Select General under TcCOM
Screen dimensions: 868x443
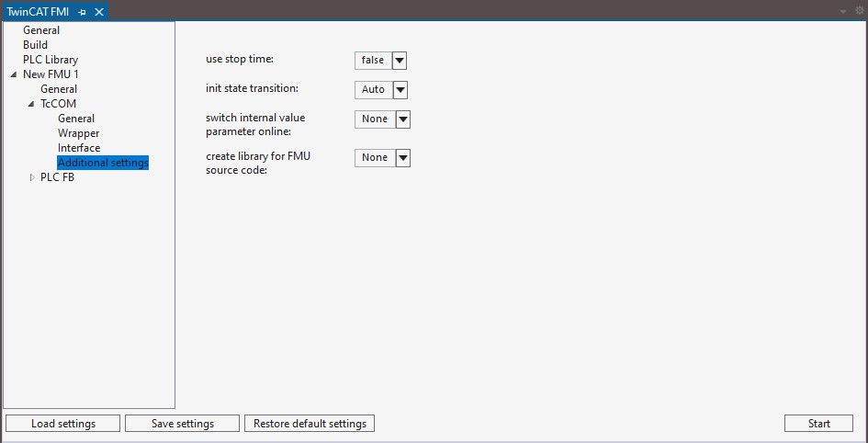tap(76, 119)
